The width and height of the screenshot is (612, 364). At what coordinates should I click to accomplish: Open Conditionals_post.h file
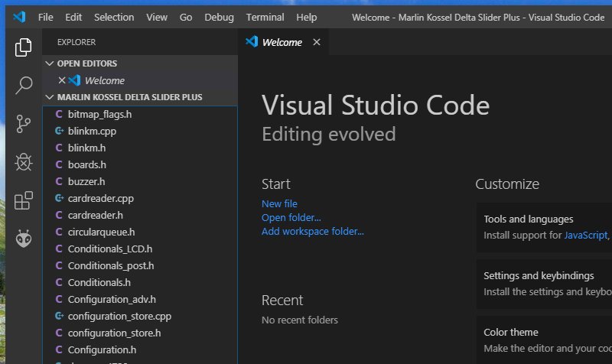[140, 265]
